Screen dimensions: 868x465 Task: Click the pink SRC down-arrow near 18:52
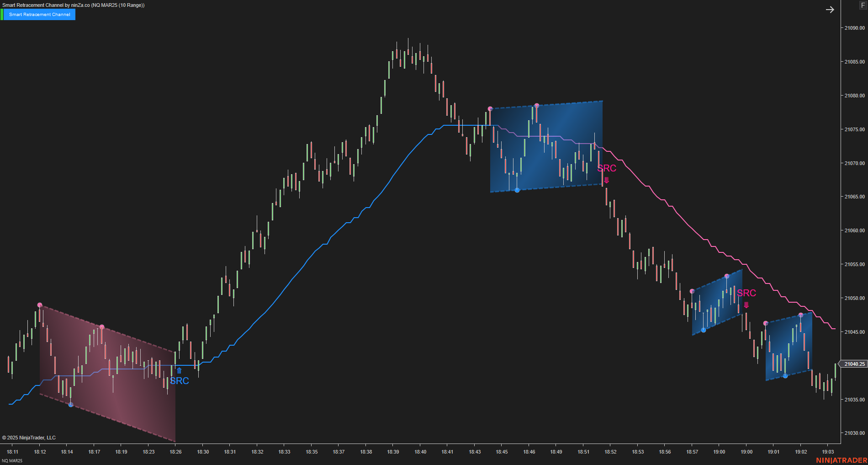pyautogui.click(x=606, y=181)
